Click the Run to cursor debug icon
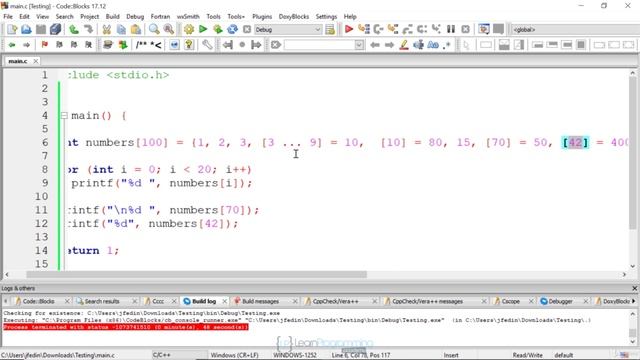Image resolution: width=640 pixels, height=360 pixels. pyautogui.click(x=364, y=29)
